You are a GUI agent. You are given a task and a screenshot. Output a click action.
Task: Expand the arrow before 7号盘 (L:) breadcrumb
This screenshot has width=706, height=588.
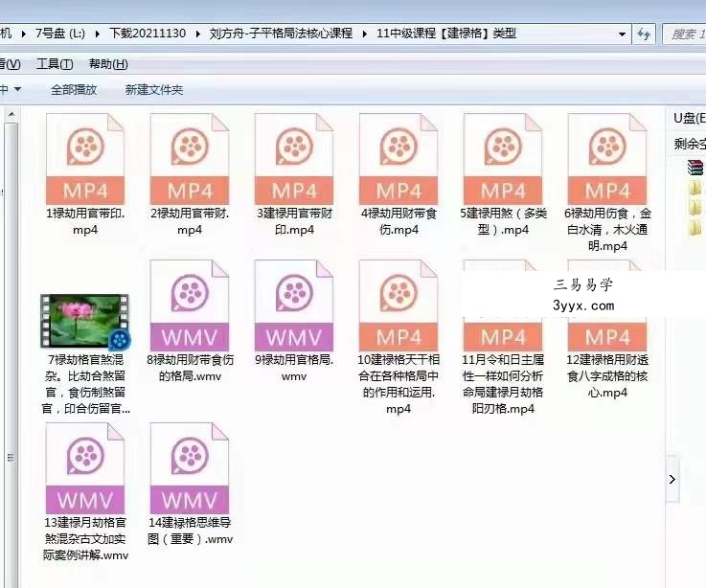(23, 34)
